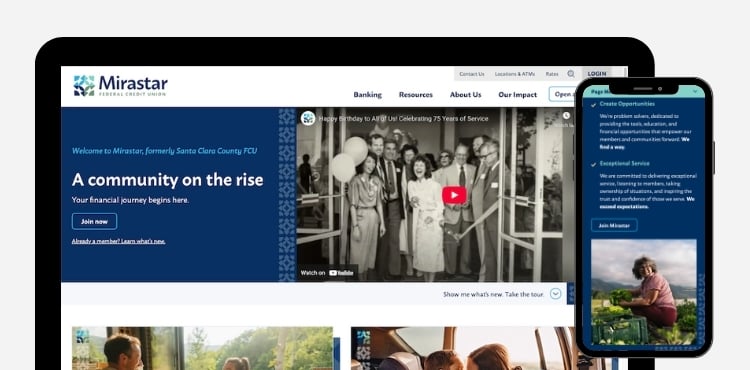This screenshot has height=370, width=750.
Task: Click Already a member? Learn what's new link
Action: pos(119,241)
